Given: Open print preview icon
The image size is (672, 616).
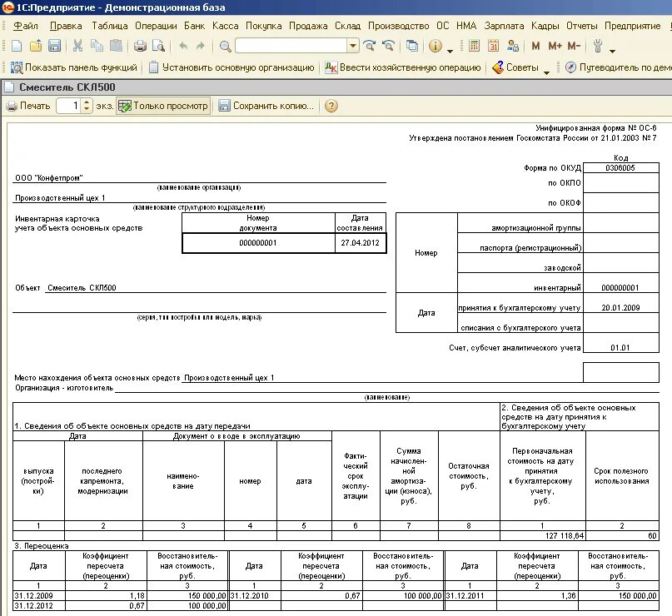Looking at the screenshot, I should [x=158, y=46].
